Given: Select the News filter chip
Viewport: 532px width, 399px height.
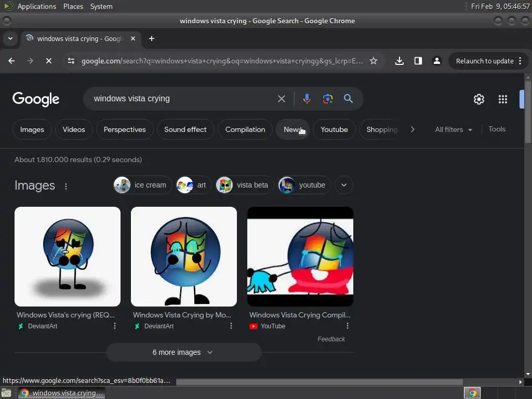Looking at the screenshot, I should coord(292,129).
